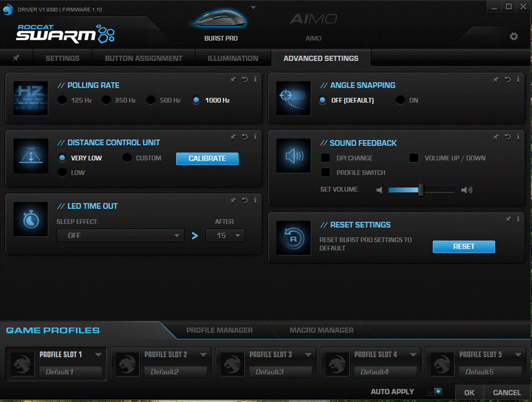Reset Polling Rate with the undo icon

click(245, 80)
